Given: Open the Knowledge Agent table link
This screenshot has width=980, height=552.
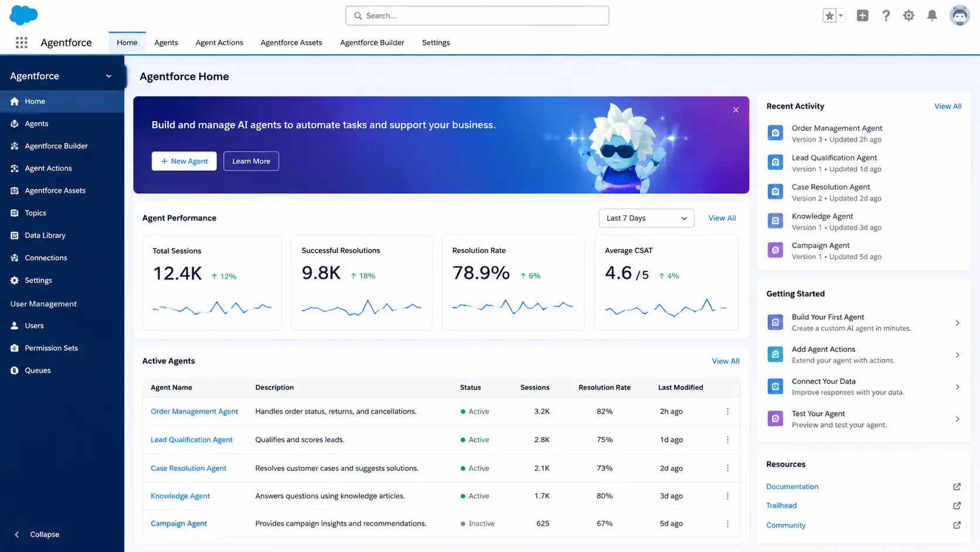Looking at the screenshot, I should 180,496.
